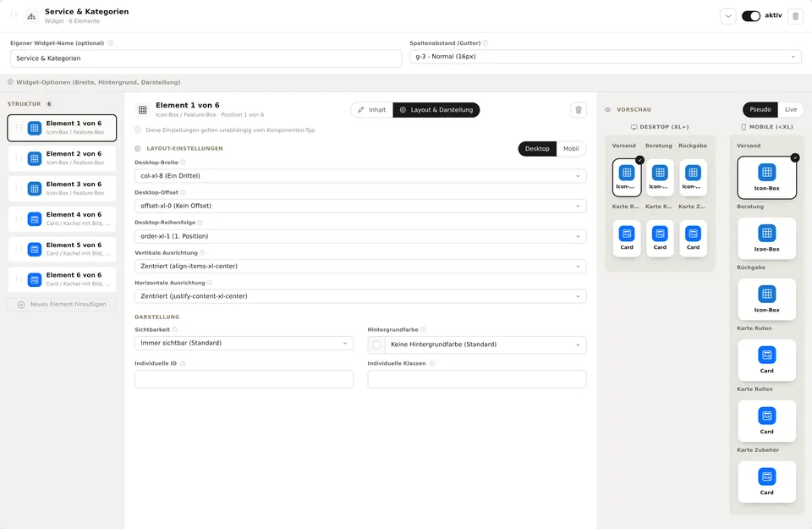Viewport: 812px width, 529px height.
Task: Open the Desktop-Offset dropdown
Action: point(360,206)
